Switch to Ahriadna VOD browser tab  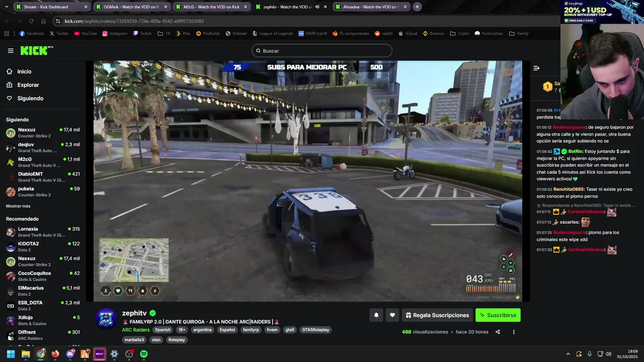pyautogui.click(x=371, y=7)
